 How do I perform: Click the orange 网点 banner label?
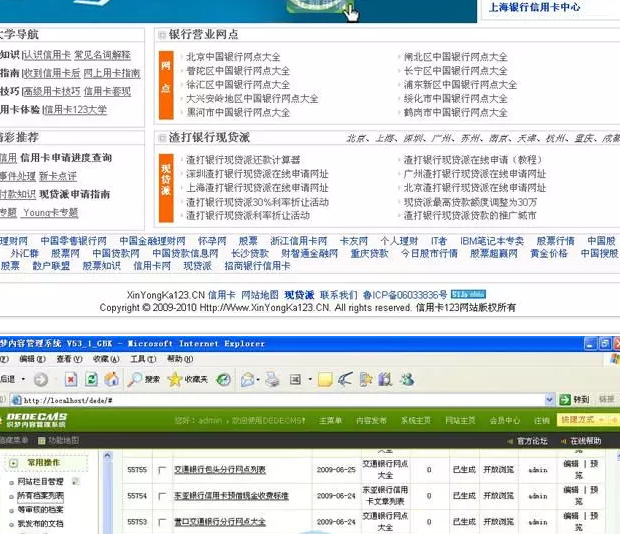(166, 85)
